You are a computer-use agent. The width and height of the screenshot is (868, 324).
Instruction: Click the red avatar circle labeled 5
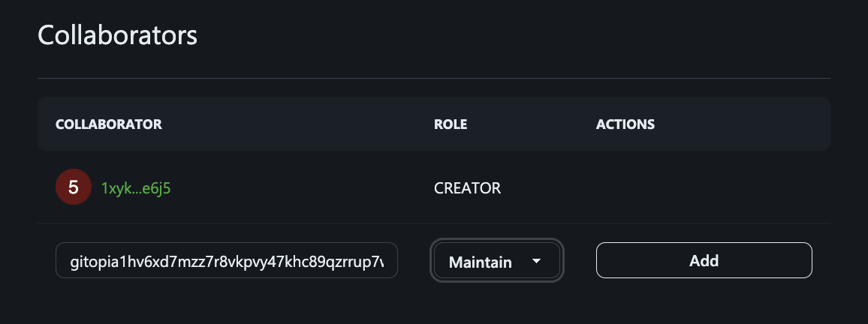pyautogui.click(x=74, y=187)
